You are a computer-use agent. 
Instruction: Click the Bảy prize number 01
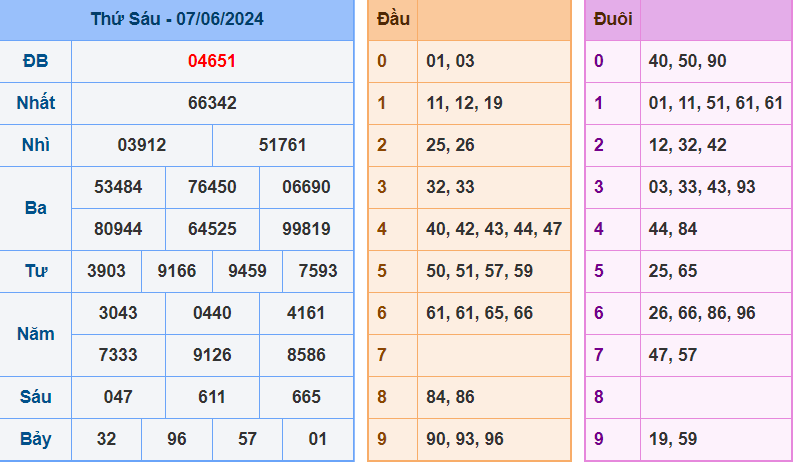318,439
